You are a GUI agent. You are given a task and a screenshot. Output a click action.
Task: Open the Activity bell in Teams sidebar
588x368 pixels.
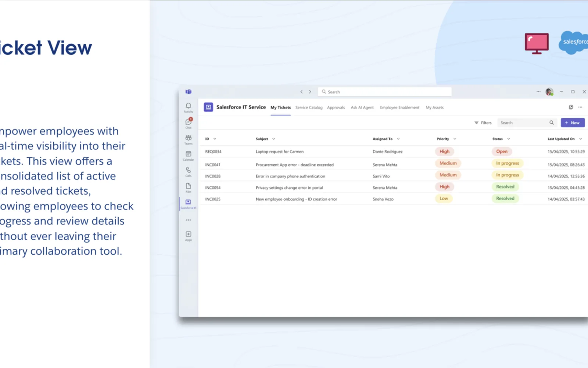pos(189,107)
